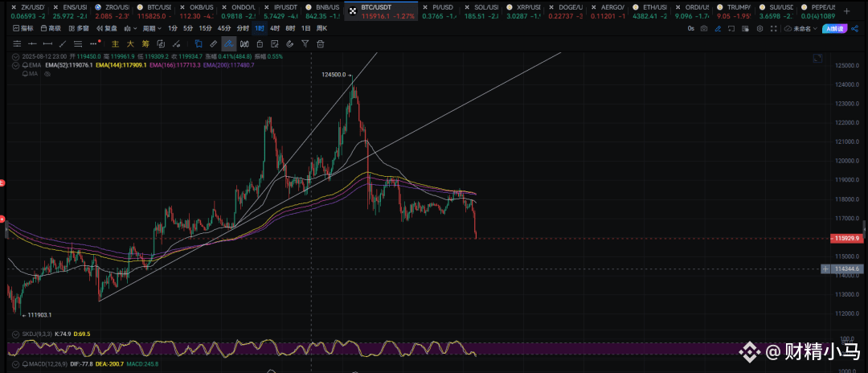
Task: Click the screenshot camera icon
Action: click(x=704, y=28)
